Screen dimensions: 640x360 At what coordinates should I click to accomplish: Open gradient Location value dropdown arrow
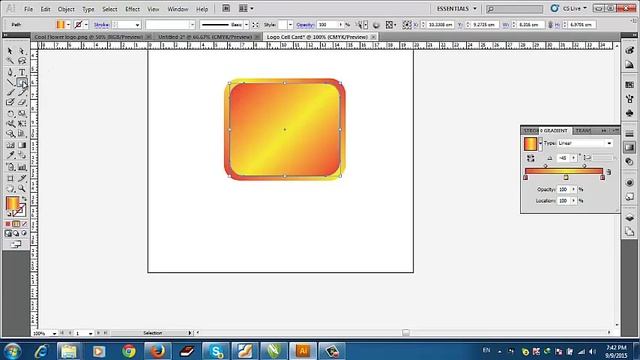coord(573,201)
